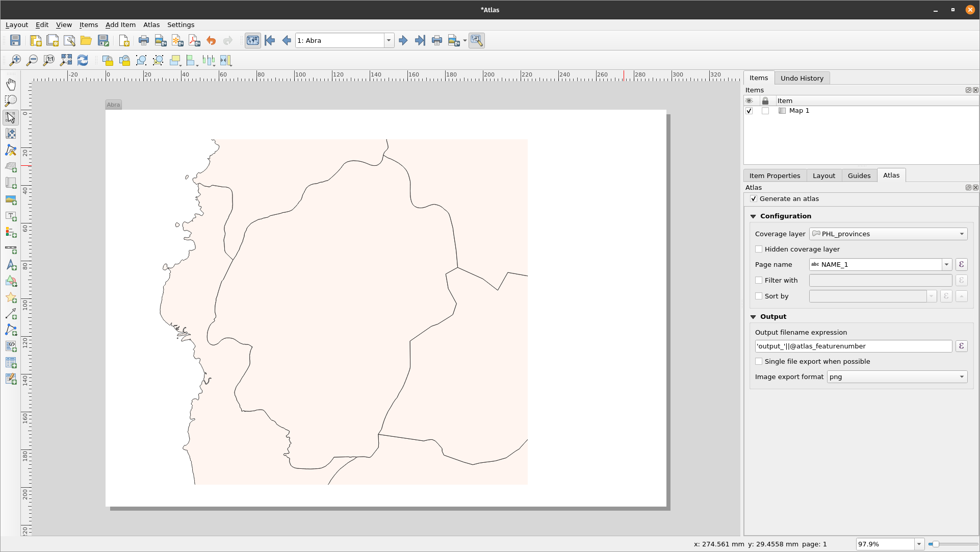Switch to Item Properties tab
The image size is (980, 552).
tap(775, 175)
